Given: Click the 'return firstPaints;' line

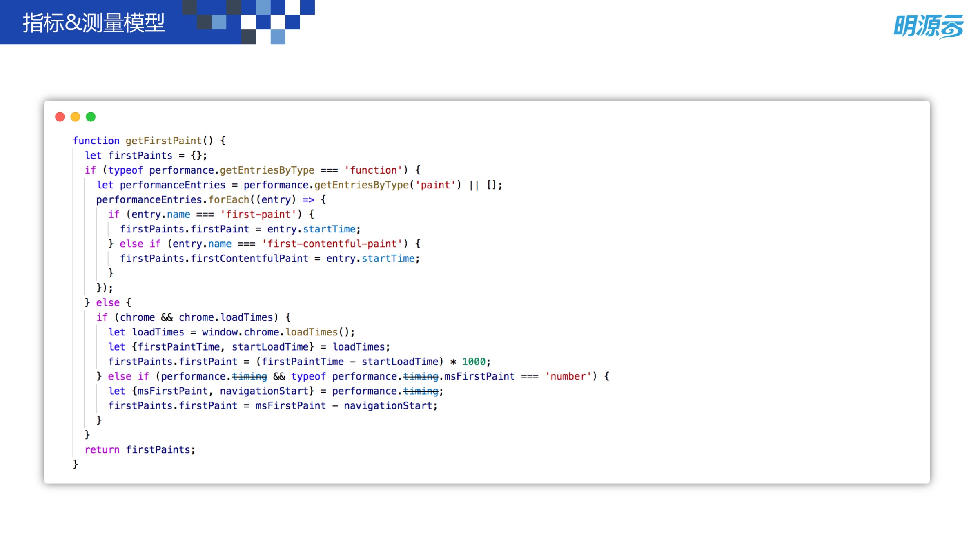Looking at the screenshot, I should tap(140, 449).
